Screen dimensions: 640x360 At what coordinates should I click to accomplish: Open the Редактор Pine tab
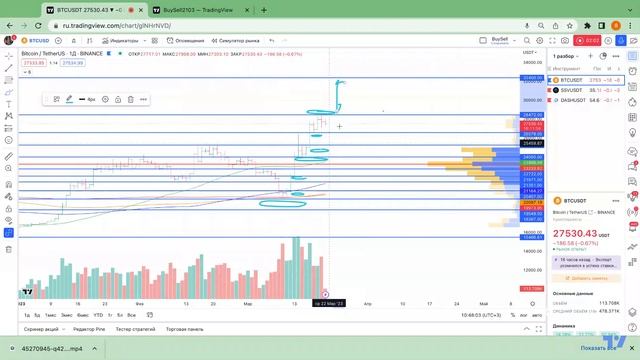tap(89, 329)
